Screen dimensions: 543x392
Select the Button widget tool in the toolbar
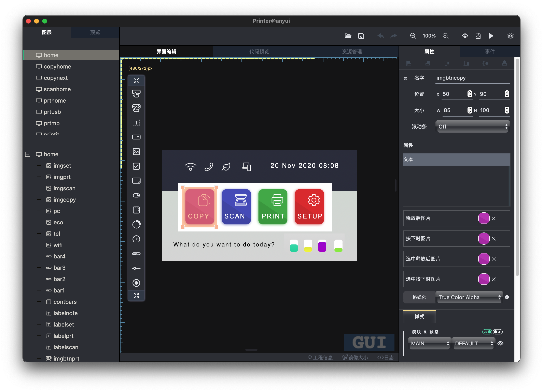point(137,93)
